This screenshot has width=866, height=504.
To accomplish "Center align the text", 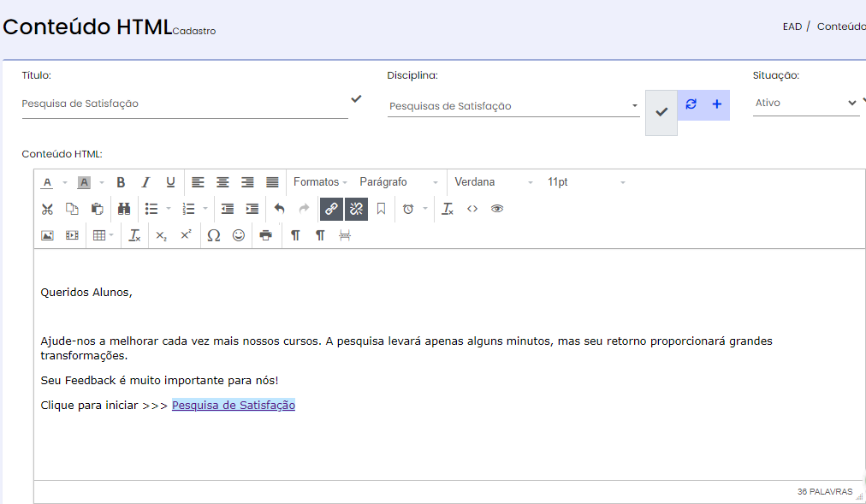I will pos(222,182).
